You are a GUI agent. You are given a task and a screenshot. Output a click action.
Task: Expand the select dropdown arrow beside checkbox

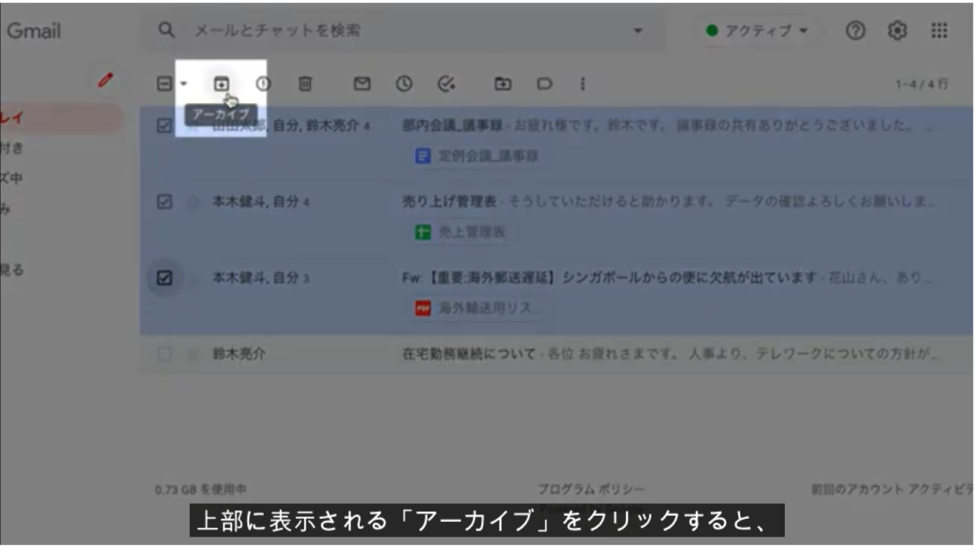pos(184,84)
